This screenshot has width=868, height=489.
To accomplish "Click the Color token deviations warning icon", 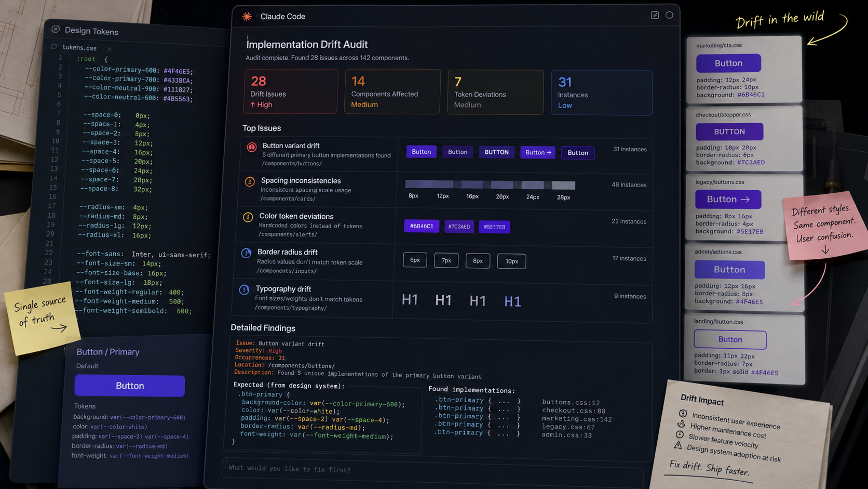I will point(248,217).
